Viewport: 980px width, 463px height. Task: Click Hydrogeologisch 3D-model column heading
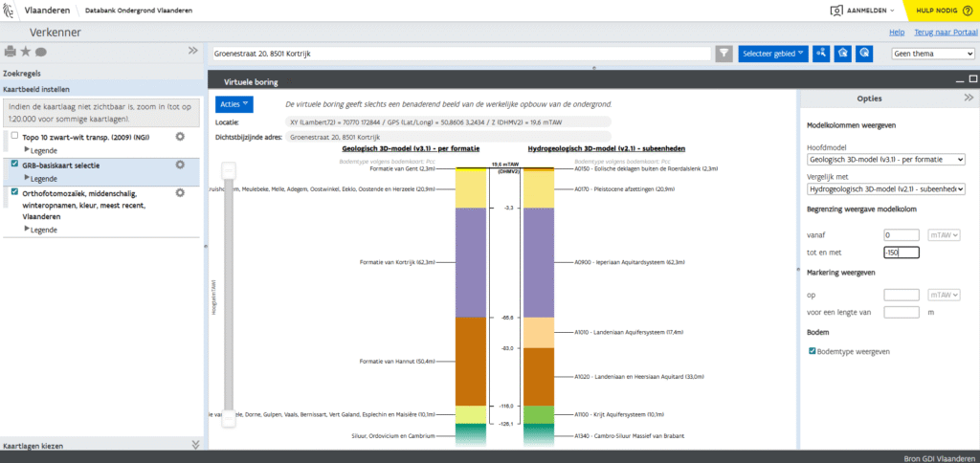click(x=606, y=148)
